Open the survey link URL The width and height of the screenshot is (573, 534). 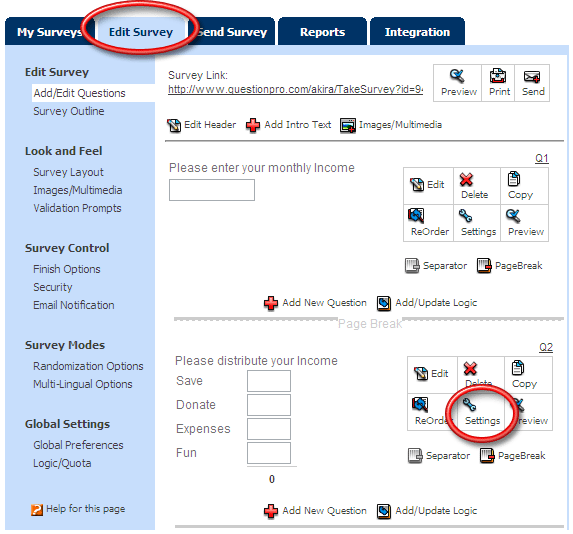click(x=295, y=89)
